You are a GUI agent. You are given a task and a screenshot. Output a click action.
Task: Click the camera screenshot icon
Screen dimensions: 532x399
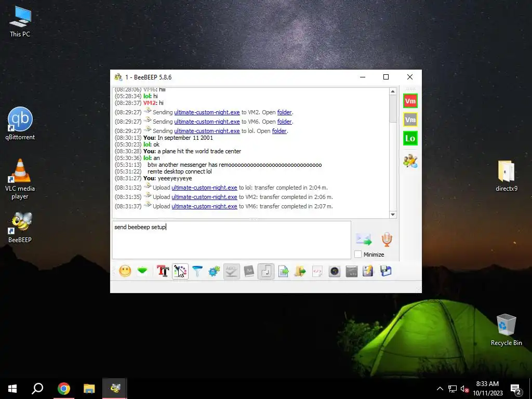tap(335, 271)
